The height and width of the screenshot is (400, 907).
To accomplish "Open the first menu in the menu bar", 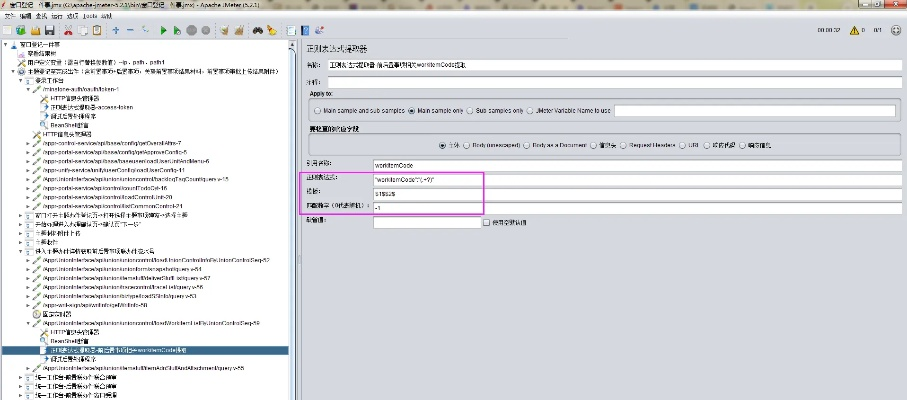I will coord(10,17).
